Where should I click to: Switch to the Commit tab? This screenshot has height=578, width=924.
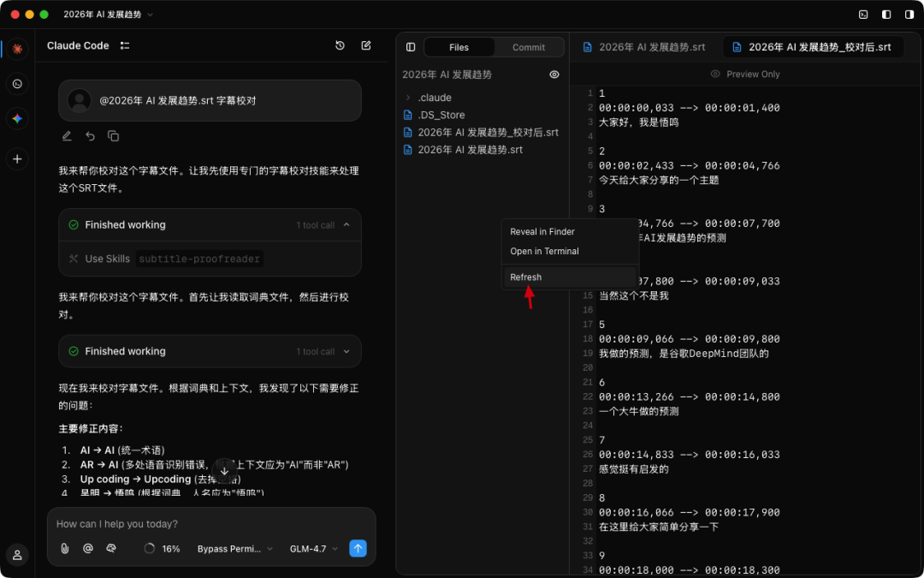[x=529, y=47]
